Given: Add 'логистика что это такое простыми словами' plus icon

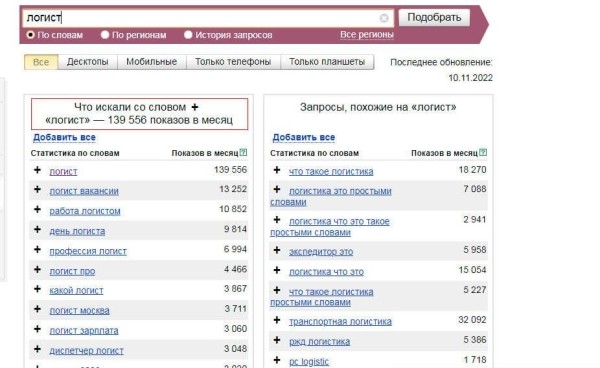Looking at the screenshot, I should [277, 220].
